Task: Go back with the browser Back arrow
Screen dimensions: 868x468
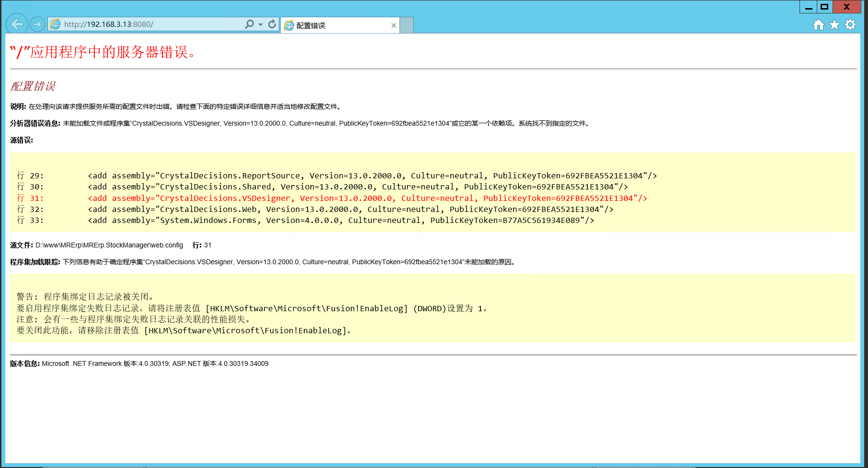Action: [x=17, y=24]
